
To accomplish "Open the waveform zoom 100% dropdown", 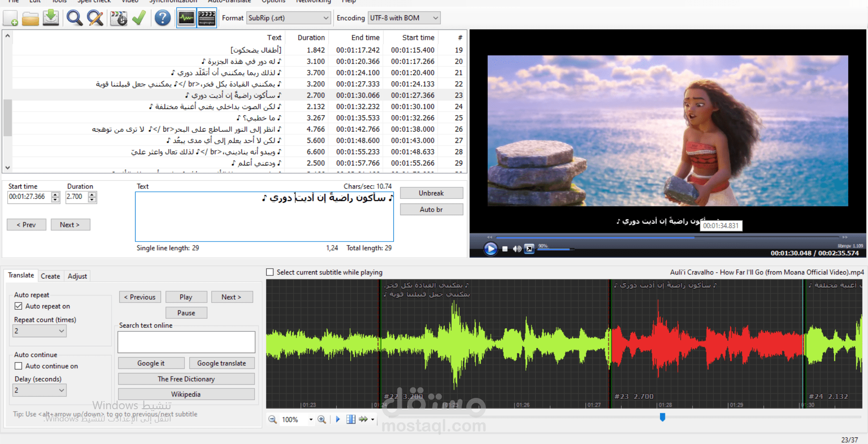I will pos(311,420).
